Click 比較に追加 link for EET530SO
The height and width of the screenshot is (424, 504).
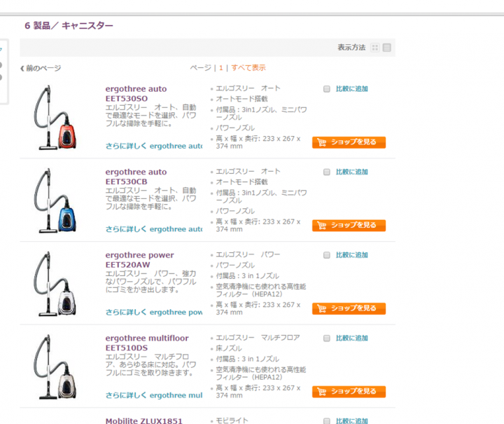tap(351, 89)
